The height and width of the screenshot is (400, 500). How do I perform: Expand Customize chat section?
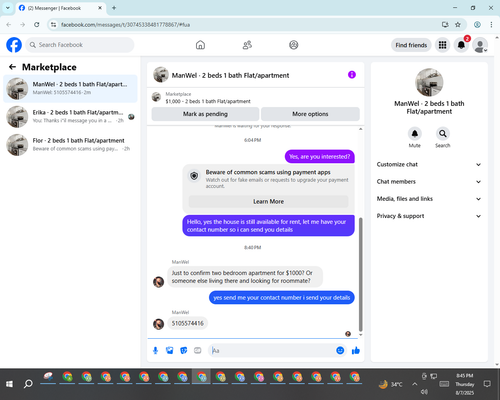tap(429, 164)
